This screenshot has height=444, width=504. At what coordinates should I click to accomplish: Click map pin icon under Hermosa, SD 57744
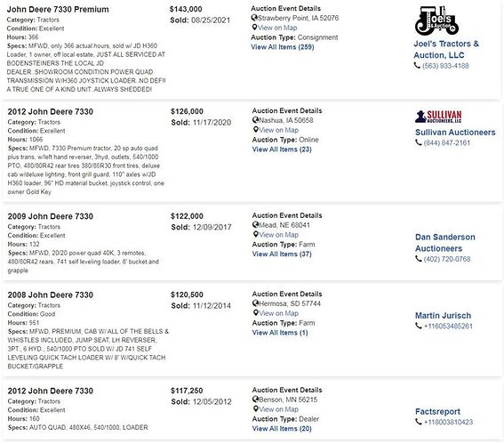pyautogui.click(x=255, y=312)
